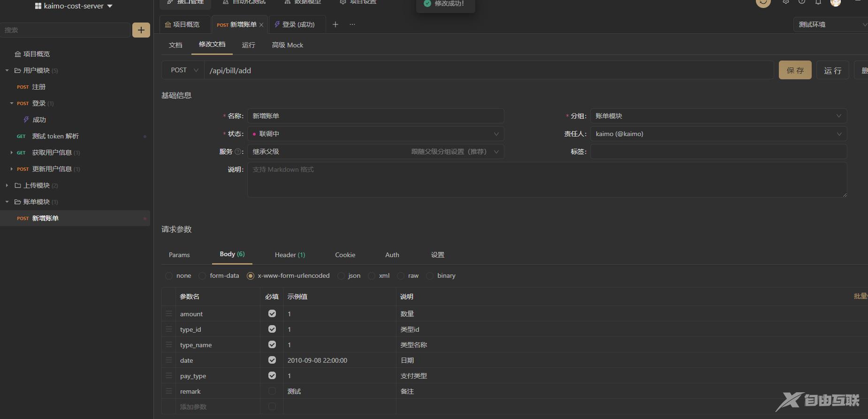Click the 标签 input field
This screenshot has height=419, width=868.
[718, 152]
